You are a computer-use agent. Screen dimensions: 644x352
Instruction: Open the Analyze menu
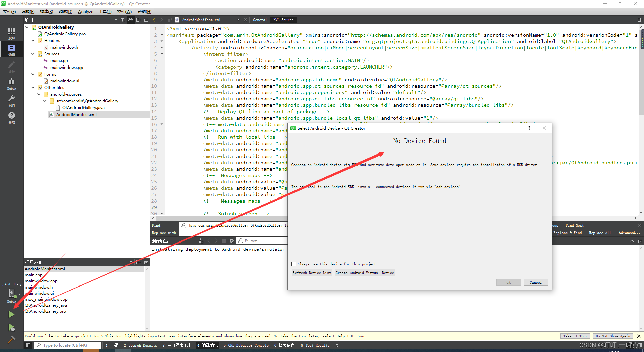click(86, 12)
